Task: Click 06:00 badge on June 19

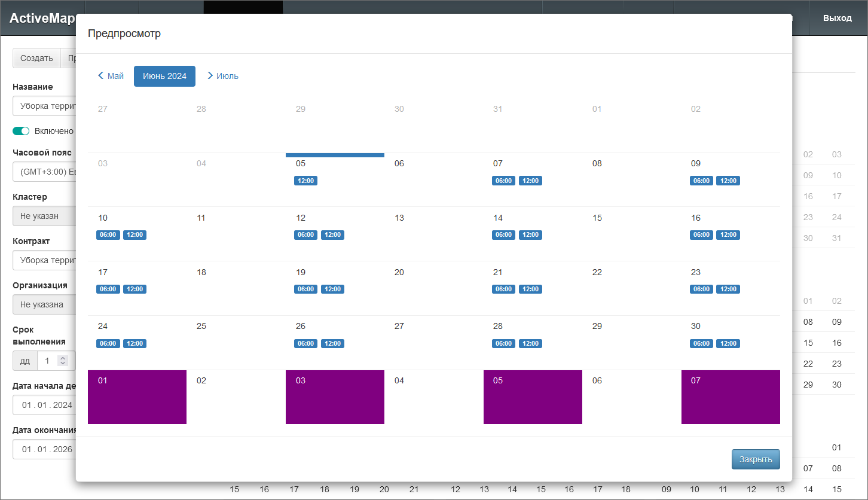Action: pyautogui.click(x=305, y=289)
